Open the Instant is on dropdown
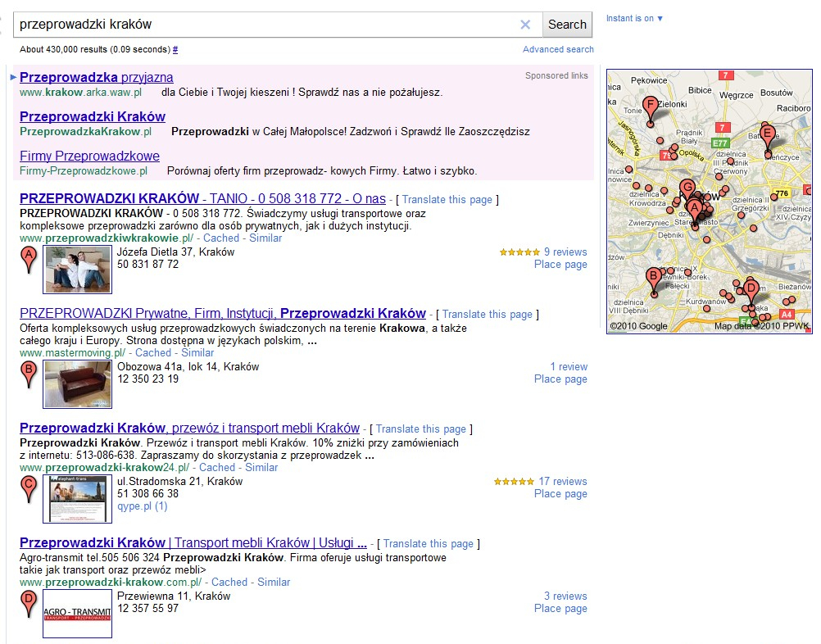The image size is (821, 644). tap(634, 18)
